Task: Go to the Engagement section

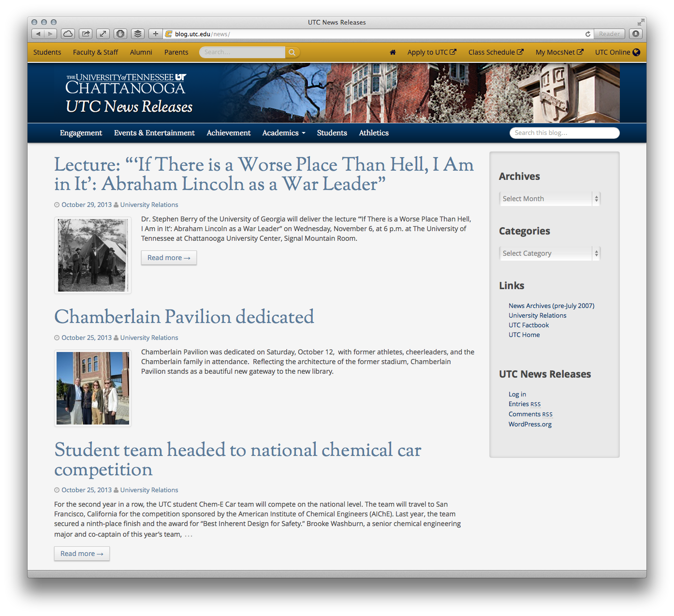Action: point(81,133)
